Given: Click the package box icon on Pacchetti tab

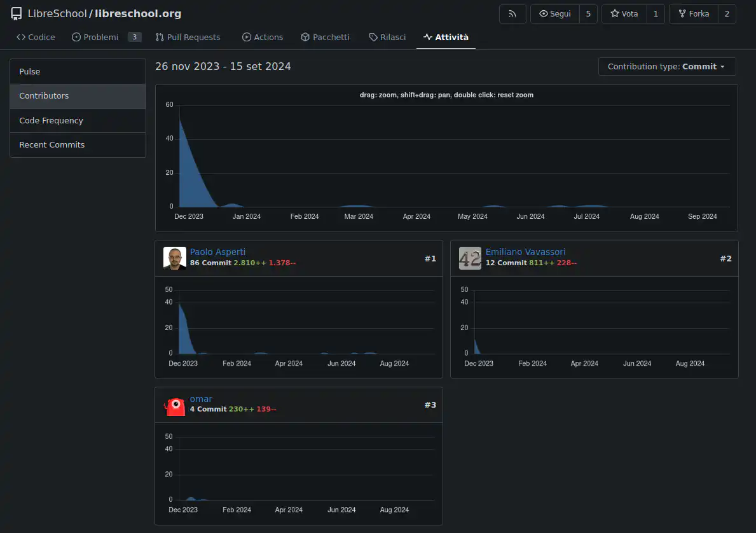Looking at the screenshot, I should tap(305, 37).
